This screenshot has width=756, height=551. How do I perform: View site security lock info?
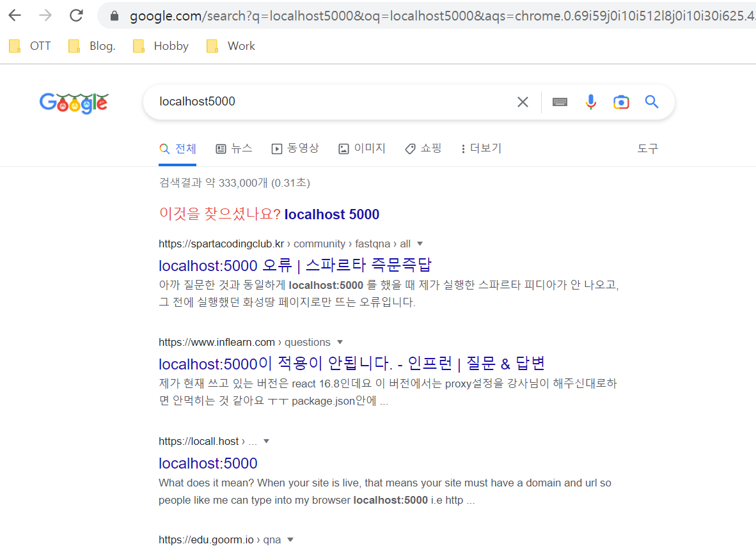(114, 16)
